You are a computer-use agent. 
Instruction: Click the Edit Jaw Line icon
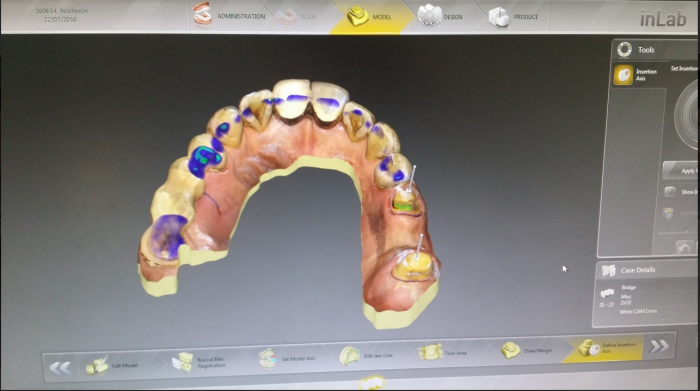coord(350,356)
